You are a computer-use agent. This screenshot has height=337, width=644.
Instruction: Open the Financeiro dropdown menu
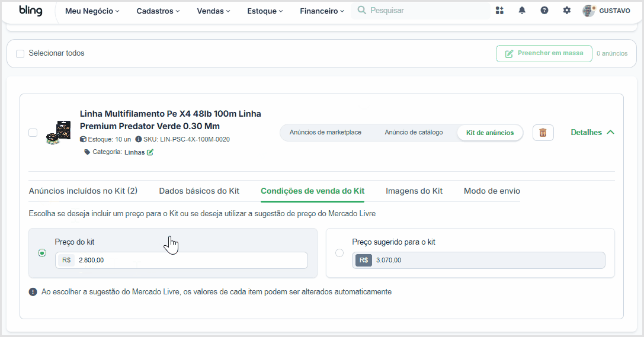click(322, 11)
